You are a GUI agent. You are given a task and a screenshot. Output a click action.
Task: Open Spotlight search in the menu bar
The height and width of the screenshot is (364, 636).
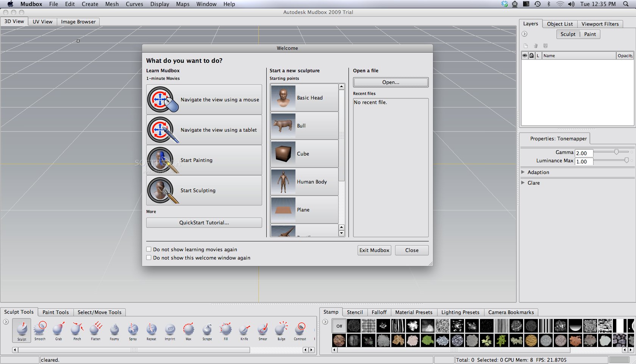pos(626,4)
